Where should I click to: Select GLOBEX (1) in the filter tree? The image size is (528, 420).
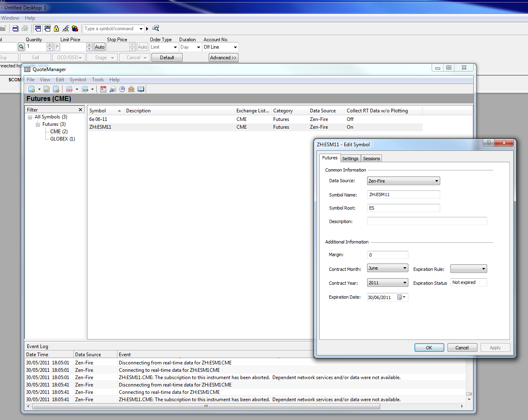click(62, 139)
